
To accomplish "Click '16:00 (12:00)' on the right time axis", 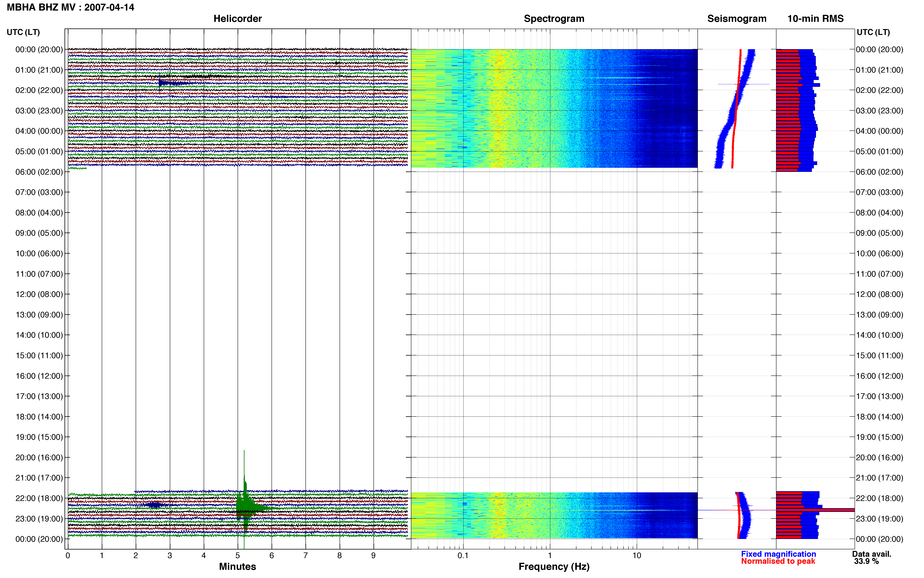I will [x=879, y=376].
